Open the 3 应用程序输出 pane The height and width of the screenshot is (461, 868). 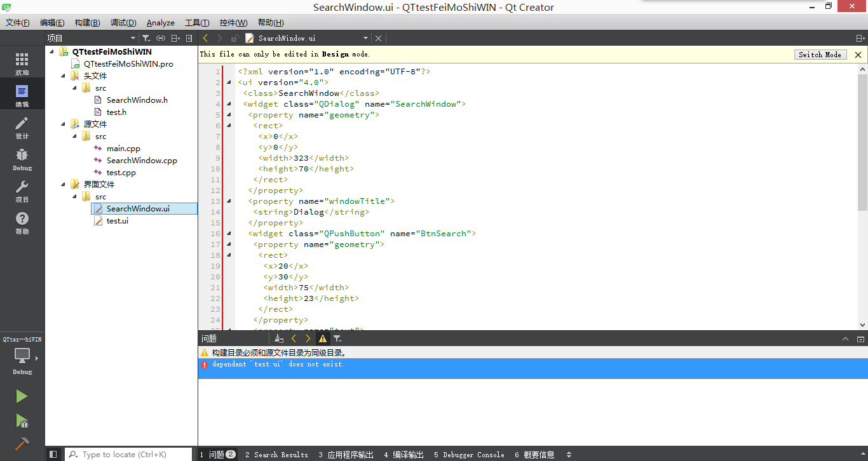(x=346, y=455)
